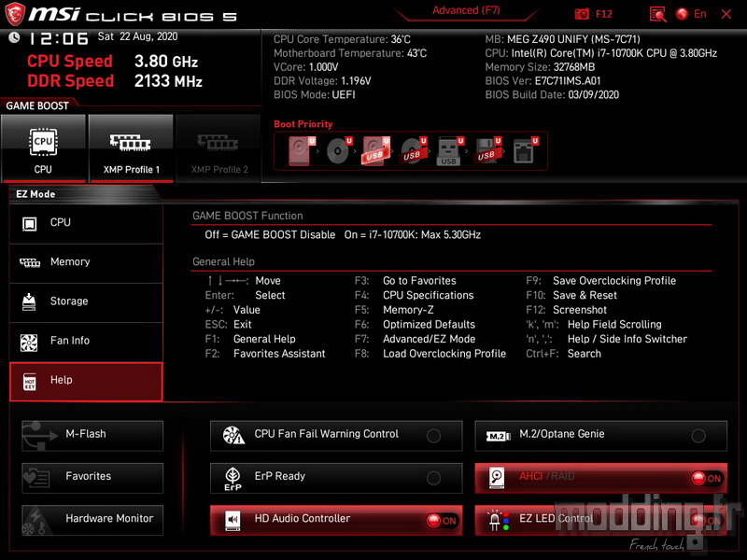Open the Favorites button
Image resolution: width=747 pixels, height=560 pixels.
[92, 478]
